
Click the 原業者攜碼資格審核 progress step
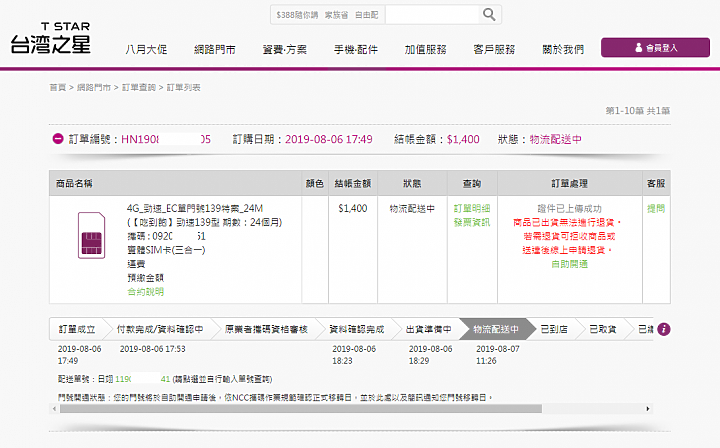point(266,329)
